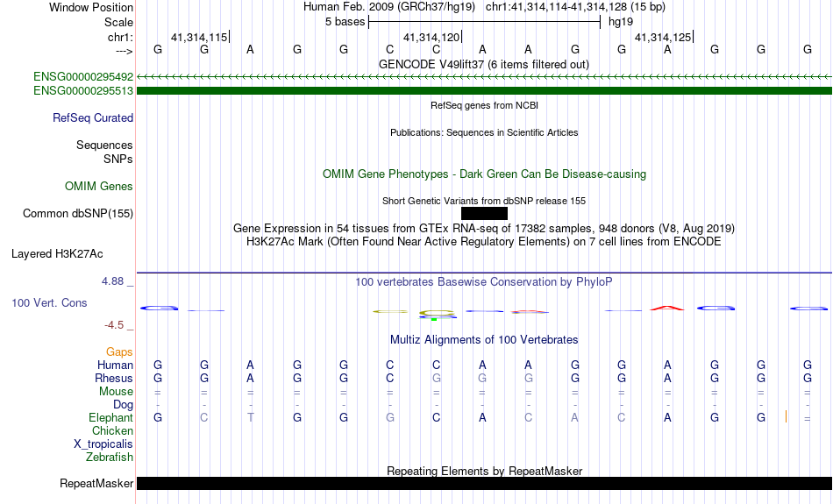833x504 pixels.
Task: Select the Mouse species label
Action: pos(116,392)
